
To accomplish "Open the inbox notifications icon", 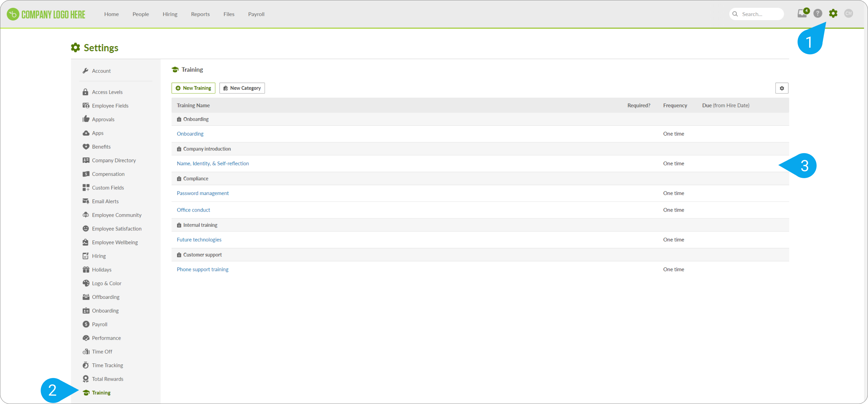I will (x=802, y=14).
